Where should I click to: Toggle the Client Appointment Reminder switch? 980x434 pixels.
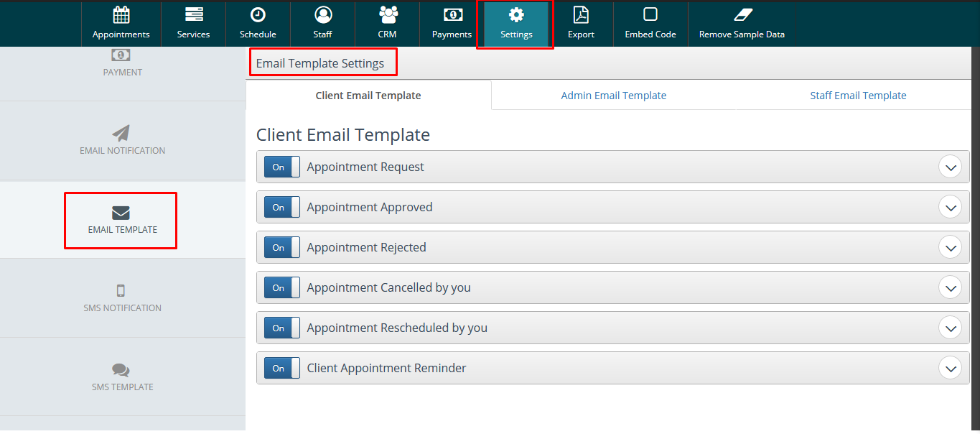click(282, 368)
